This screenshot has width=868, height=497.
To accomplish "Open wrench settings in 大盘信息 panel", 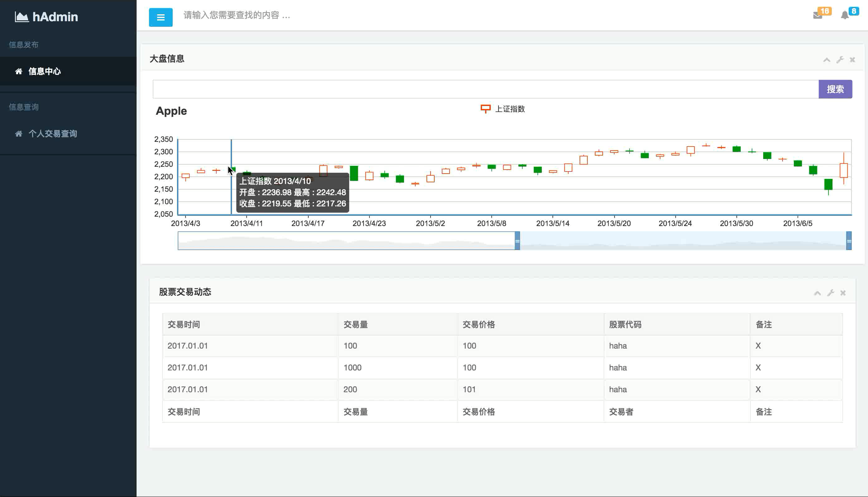I will pos(840,60).
